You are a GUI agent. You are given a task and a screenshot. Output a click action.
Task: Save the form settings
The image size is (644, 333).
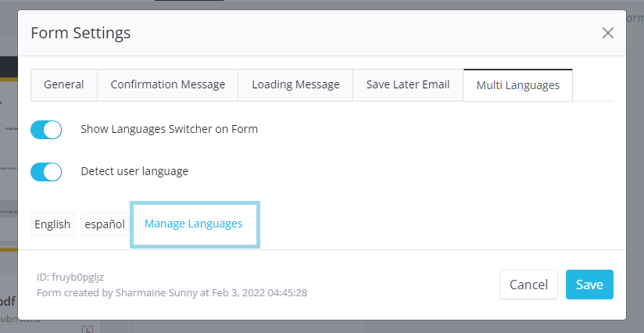(589, 285)
